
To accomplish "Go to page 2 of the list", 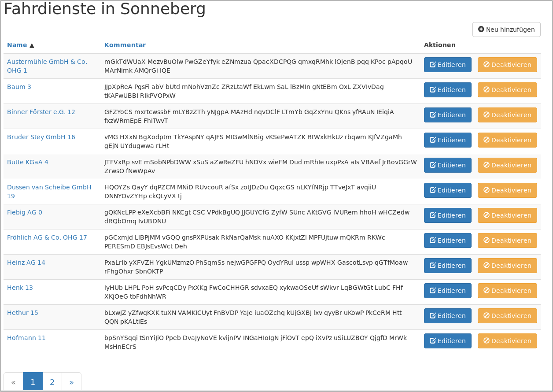I will (x=52, y=381).
